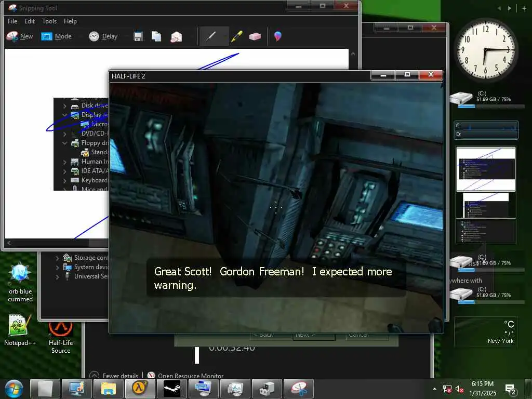Select the pink Eraser tool
This screenshot has height=399, width=532.
click(x=255, y=36)
